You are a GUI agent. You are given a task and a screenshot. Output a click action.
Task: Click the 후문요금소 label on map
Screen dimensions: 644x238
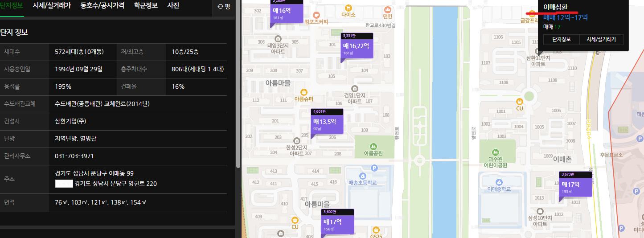pos(611,155)
